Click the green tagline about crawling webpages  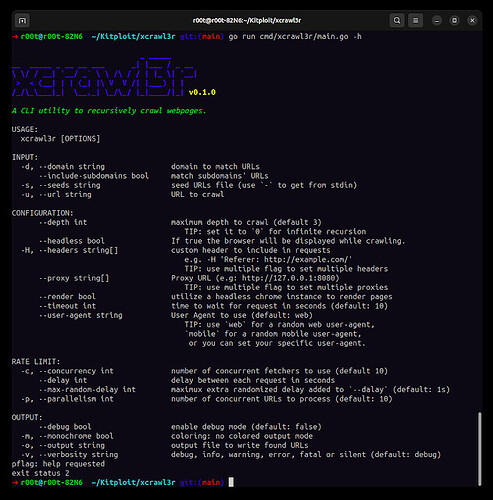(109, 111)
